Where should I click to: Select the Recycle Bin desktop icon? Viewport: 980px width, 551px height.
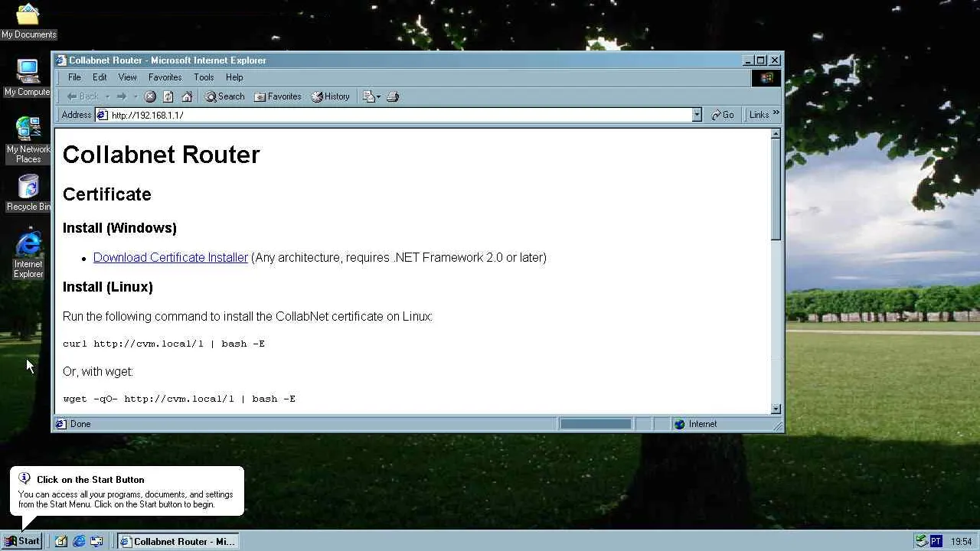click(x=28, y=193)
